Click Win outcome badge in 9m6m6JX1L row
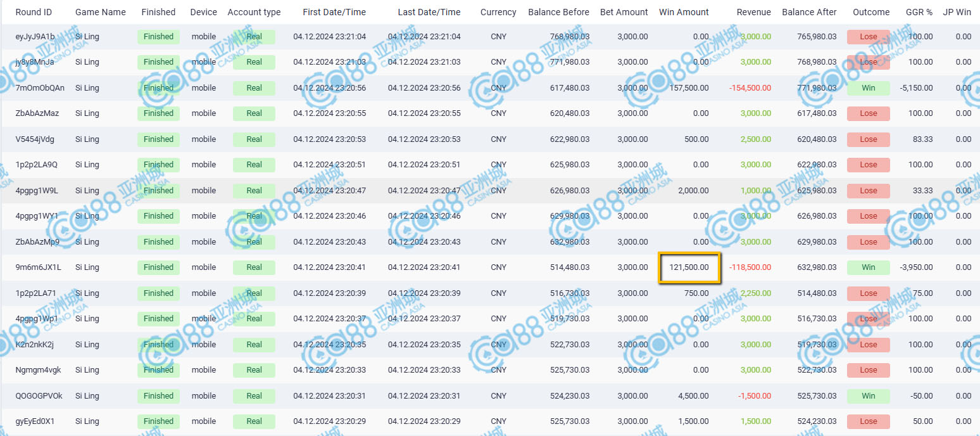This screenshot has height=436, width=980. click(x=869, y=267)
